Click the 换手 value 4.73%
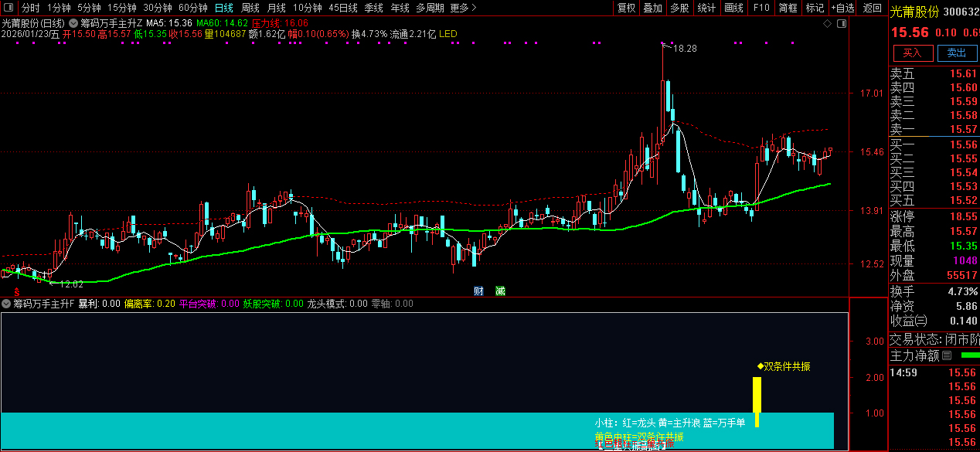Screen dimensions: 980x452 coord(963,291)
